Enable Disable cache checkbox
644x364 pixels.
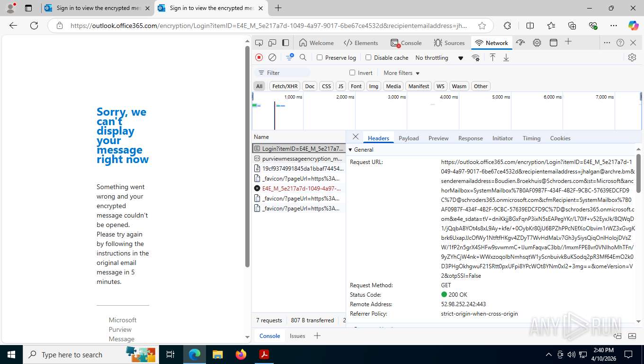[368, 57]
